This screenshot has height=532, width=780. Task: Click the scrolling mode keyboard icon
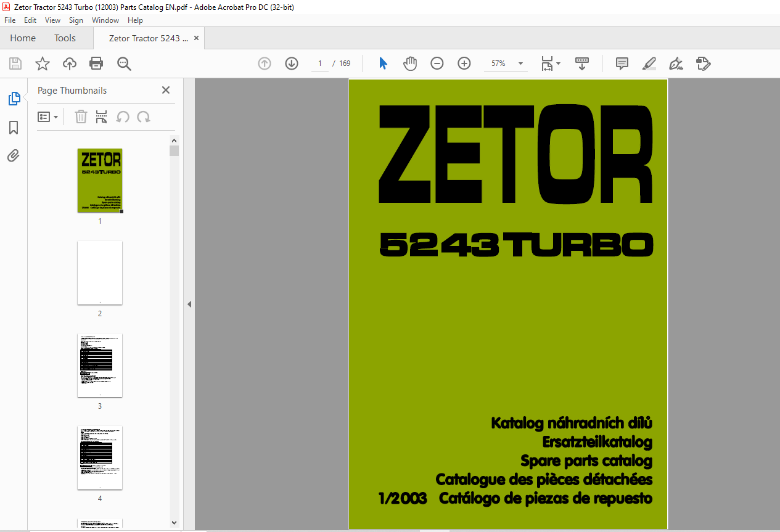[x=582, y=63]
